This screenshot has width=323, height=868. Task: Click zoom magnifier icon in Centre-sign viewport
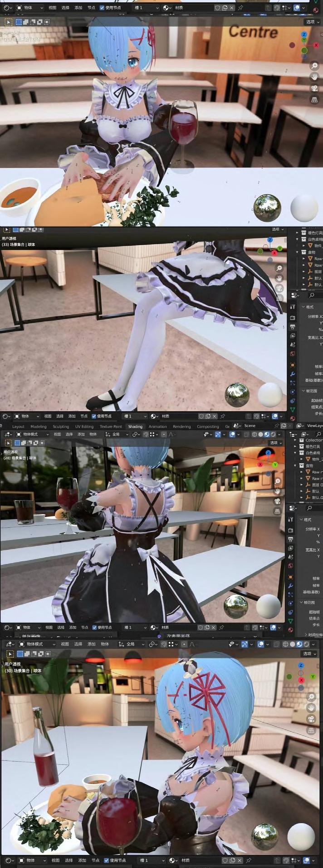314,65
